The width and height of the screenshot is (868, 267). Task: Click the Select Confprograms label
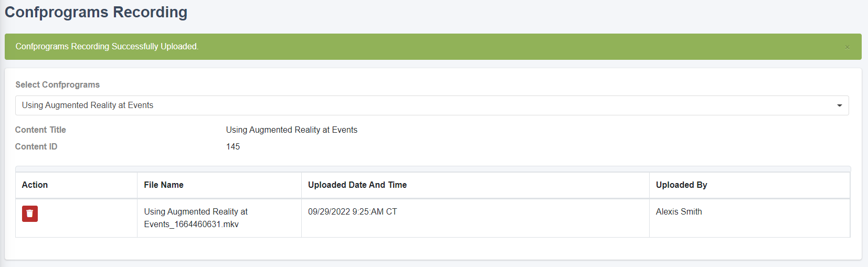pyautogui.click(x=57, y=85)
